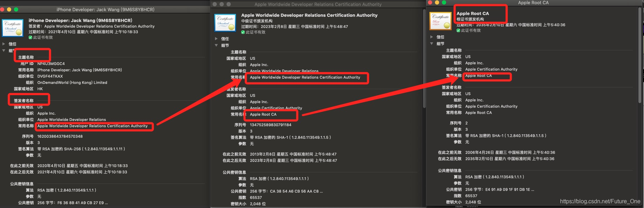
Task: Select '2,048 位' key size in Root CA window
Action: (x=473, y=202)
